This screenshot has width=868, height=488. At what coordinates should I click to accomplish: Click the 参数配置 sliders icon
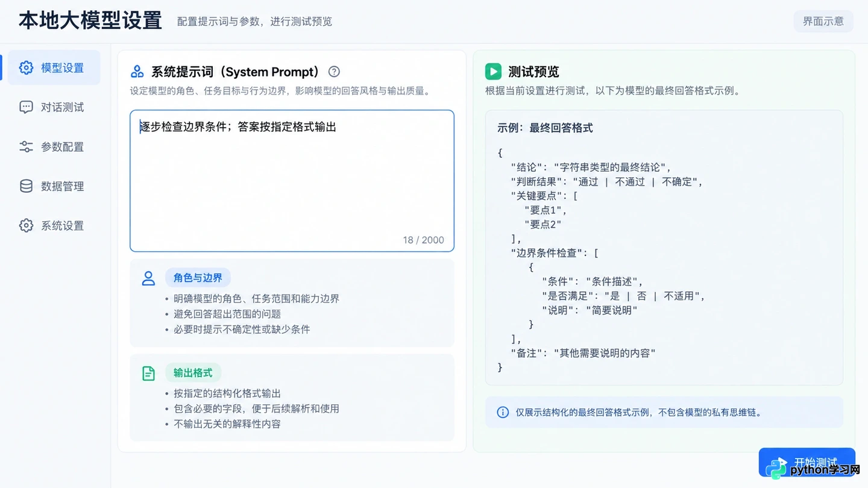(26, 146)
